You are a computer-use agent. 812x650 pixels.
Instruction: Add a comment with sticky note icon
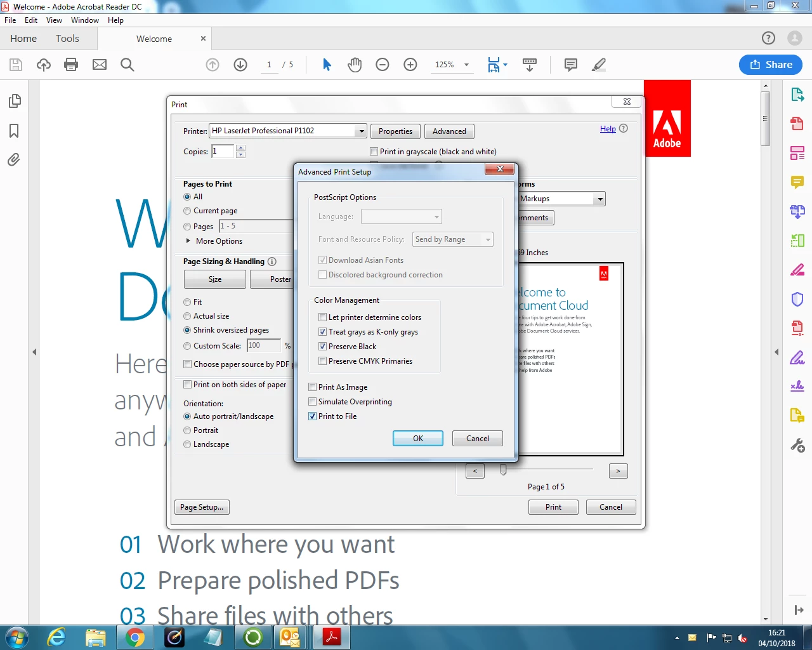(571, 65)
